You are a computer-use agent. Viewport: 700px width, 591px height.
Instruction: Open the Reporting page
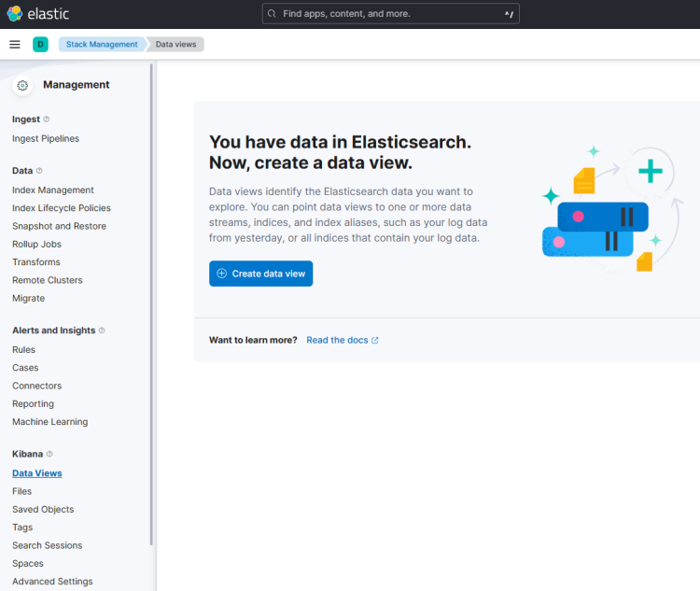(33, 404)
